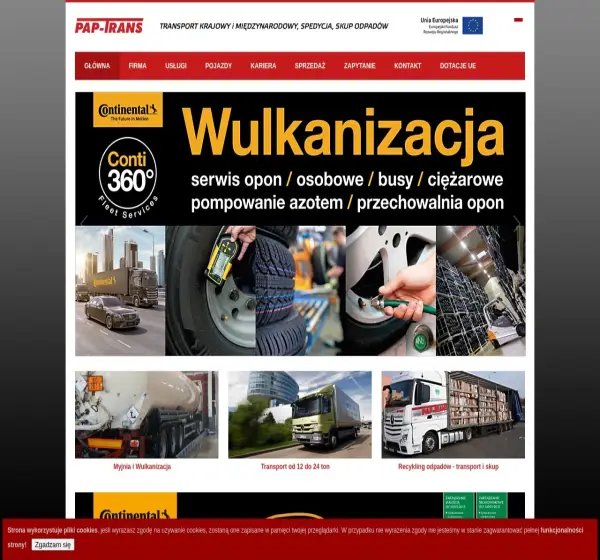
Task: Open the KARIERA menu item
Action: pyautogui.click(x=263, y=66)
